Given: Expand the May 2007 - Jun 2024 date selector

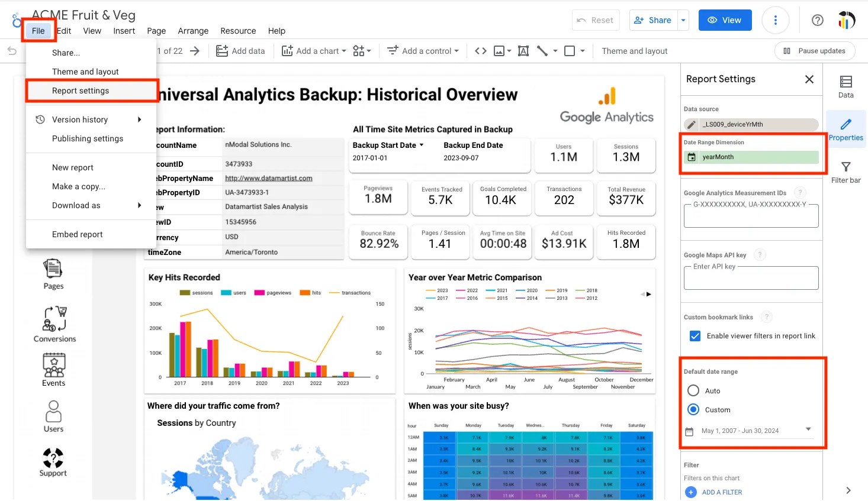Looking at the screenshot, I should tap(808, 430).
